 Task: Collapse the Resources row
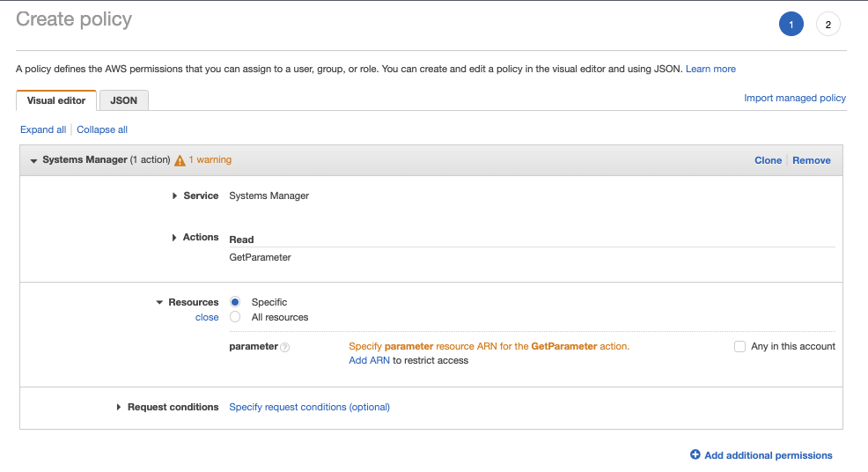(159, 302)
